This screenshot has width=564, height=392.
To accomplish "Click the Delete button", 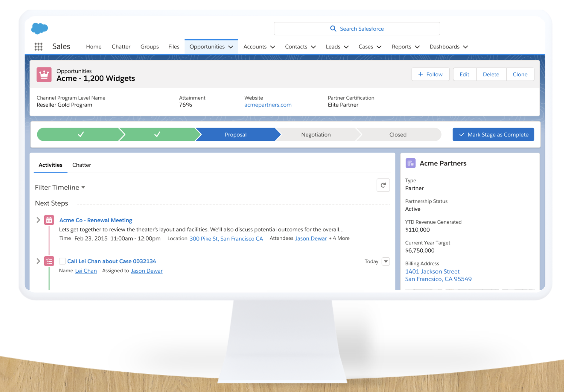I will point(491,74).
